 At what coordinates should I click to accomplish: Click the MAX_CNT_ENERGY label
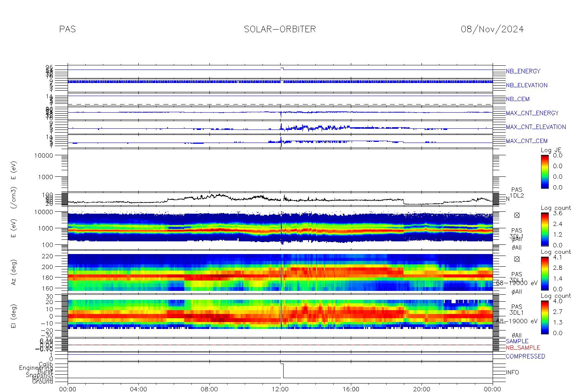tap(532, 113)
